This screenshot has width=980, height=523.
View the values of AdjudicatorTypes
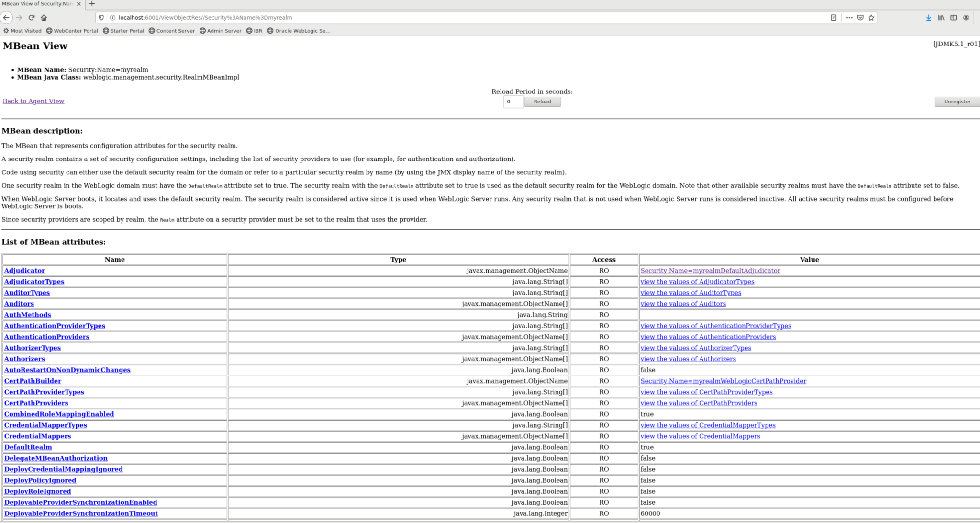(x=697, y=282)
